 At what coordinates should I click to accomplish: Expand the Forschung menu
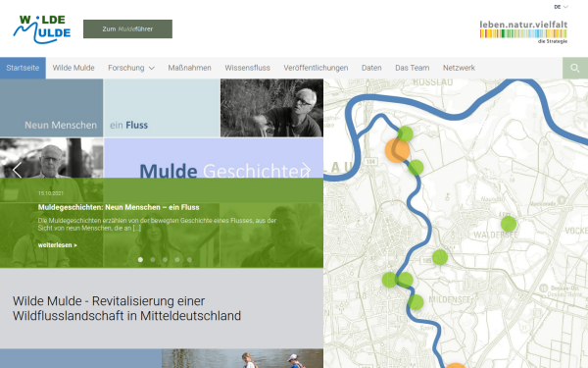click(x=131, y=68)
